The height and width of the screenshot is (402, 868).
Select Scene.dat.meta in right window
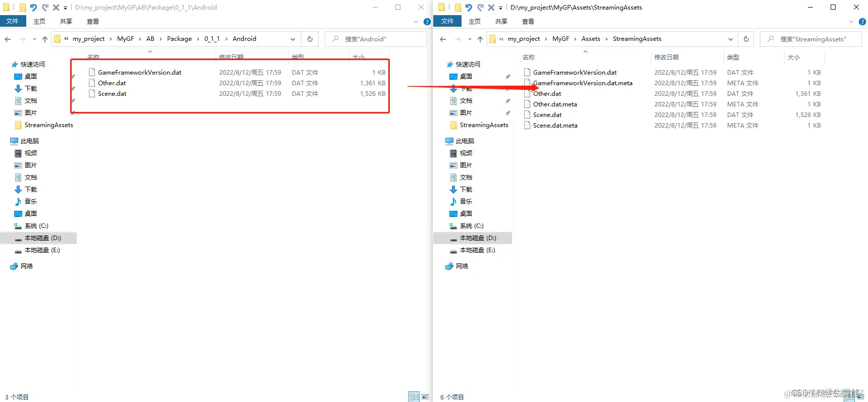555,125
